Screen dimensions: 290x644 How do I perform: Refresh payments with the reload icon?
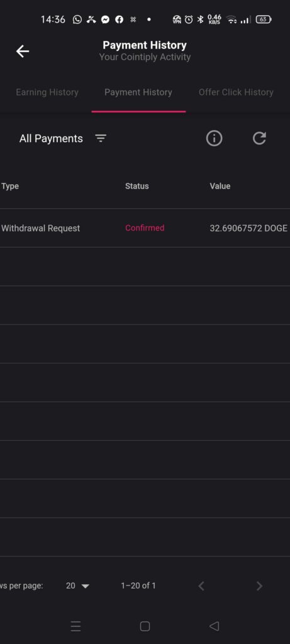259,138
